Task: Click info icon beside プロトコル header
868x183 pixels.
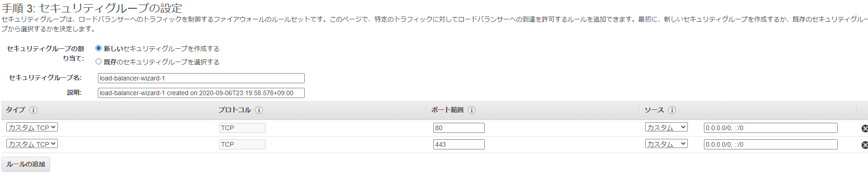Action: tap(259, 110)
